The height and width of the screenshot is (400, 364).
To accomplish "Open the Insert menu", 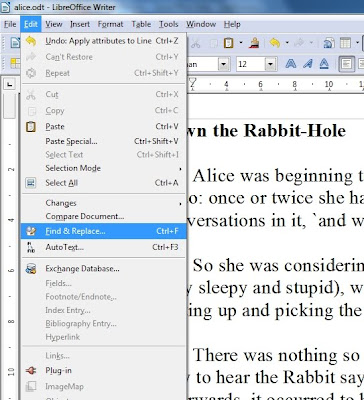I will pyautogui.click(x=80, y=24).
